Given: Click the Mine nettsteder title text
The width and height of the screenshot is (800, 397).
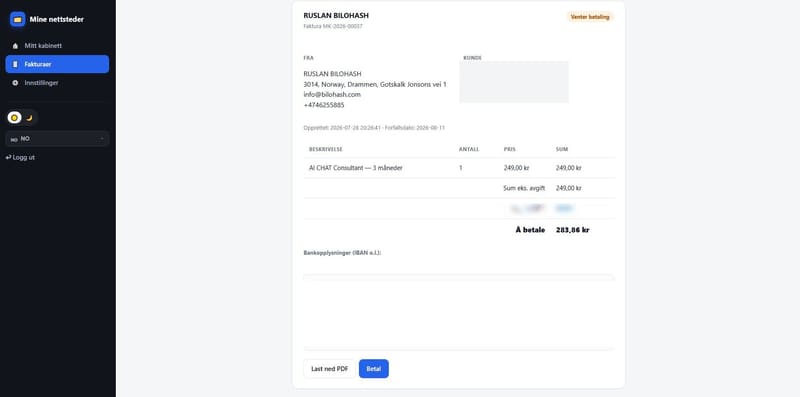Looking at the screenshot, I should point(57,19).
